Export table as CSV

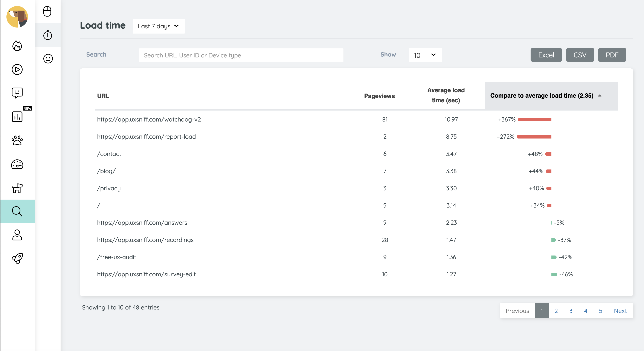[x=580, y=55]
